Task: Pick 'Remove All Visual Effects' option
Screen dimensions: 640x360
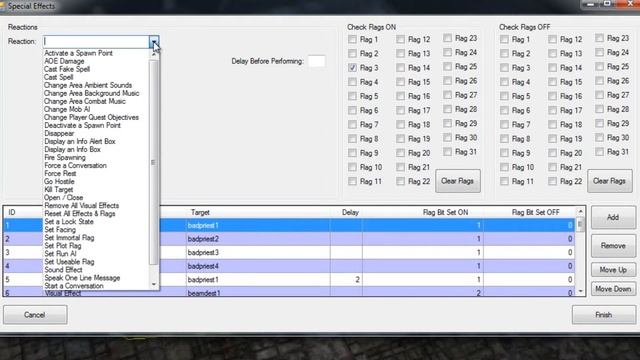Action: click(x=82, y=205)
